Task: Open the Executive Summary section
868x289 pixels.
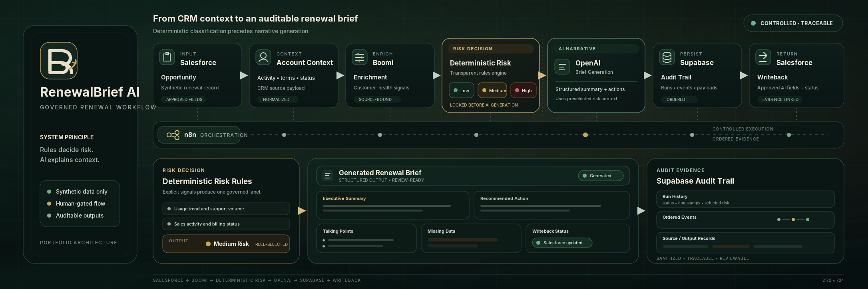Action: tap(393, 205)
